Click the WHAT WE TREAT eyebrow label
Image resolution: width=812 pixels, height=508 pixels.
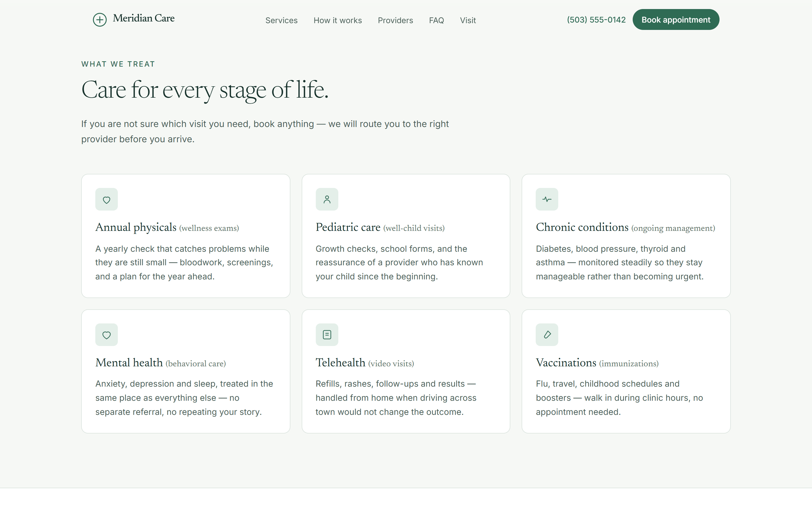118,64
